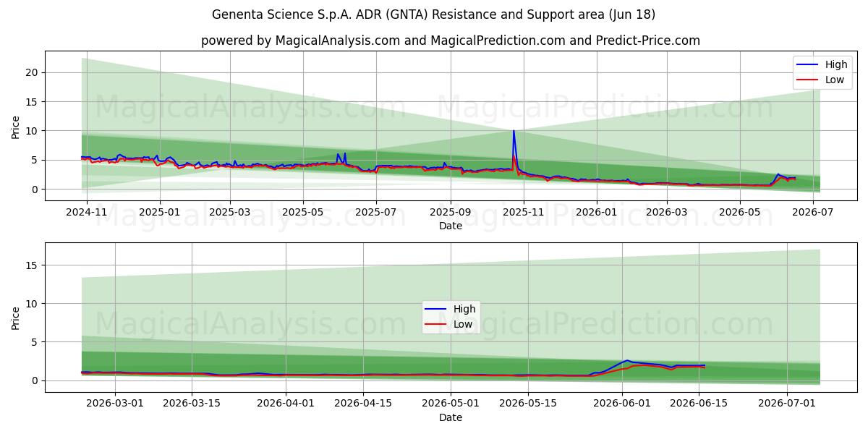The height and width of the screenshot is (434, 868).
Task: Click the 2026-03-01 tick label
Action: 115,404
